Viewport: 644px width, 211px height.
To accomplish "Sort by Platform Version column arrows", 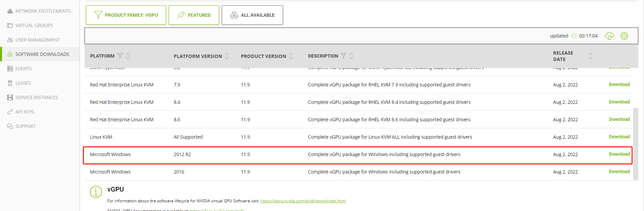I will click(227, 56).
